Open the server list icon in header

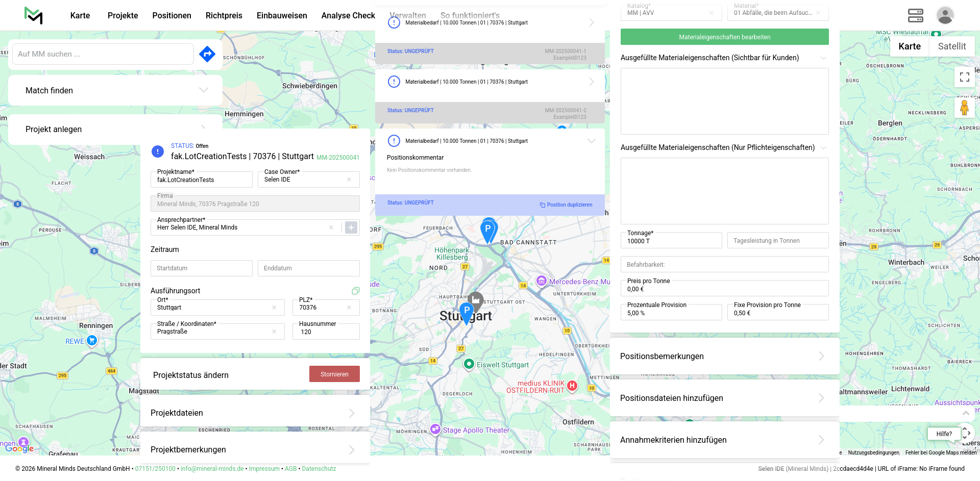pos(915,15)
